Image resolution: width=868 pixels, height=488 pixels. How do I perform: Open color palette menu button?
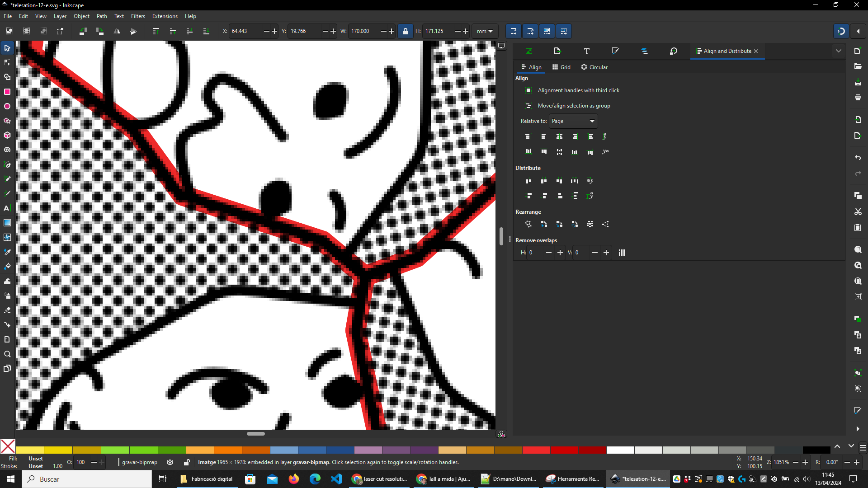point(863,448)
